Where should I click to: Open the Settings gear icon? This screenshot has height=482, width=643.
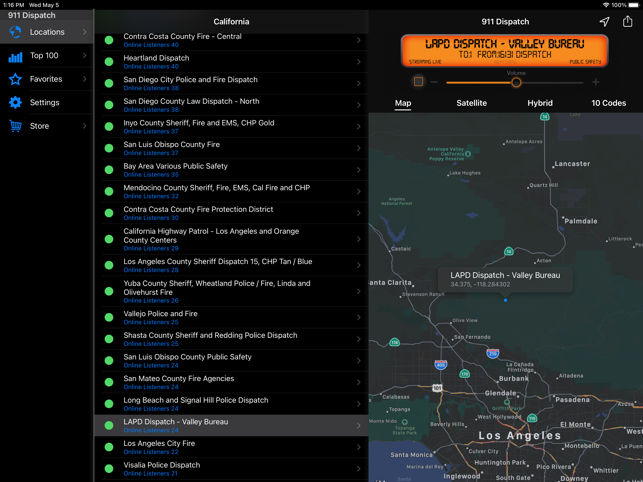(15, 102)
